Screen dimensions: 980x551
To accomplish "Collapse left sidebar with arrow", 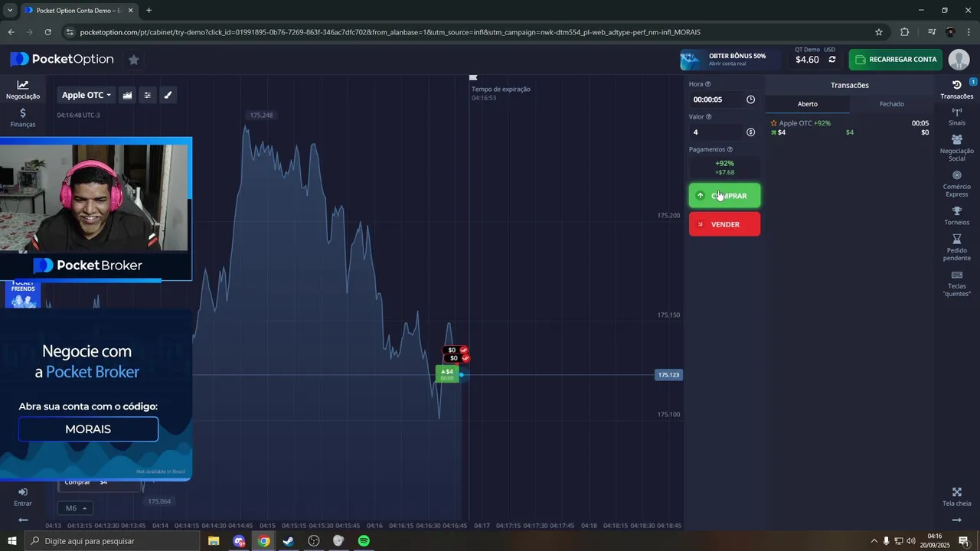I will pos(23,520).
